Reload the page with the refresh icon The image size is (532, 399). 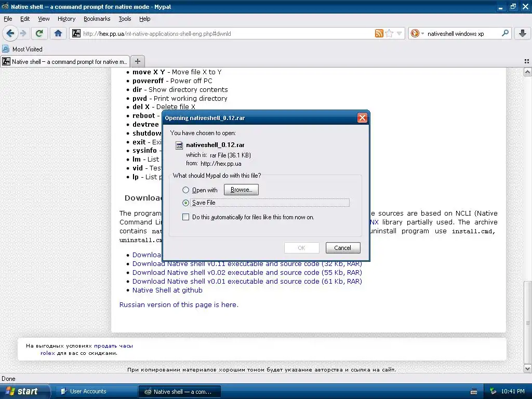pos(39,33)
